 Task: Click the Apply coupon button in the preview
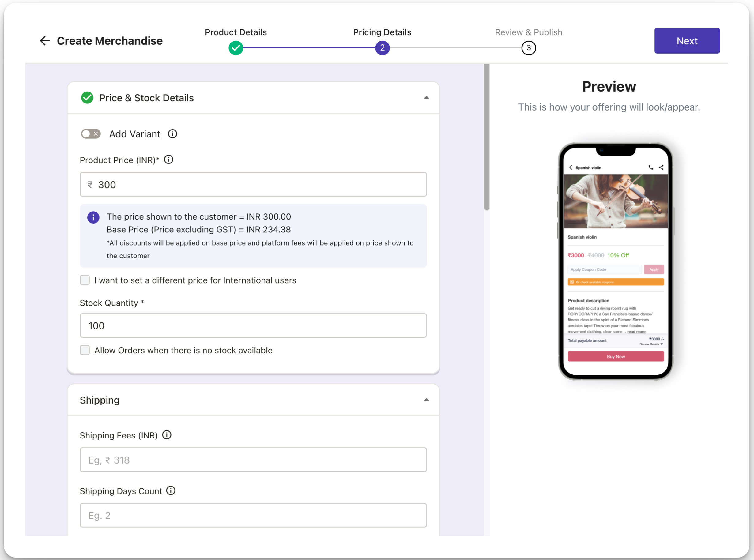654,269
